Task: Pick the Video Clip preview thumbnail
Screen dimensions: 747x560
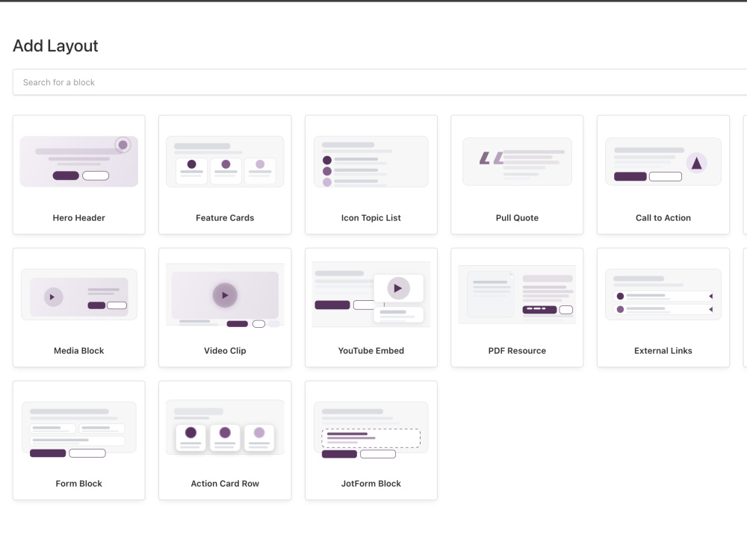Action: coord(225,294)
